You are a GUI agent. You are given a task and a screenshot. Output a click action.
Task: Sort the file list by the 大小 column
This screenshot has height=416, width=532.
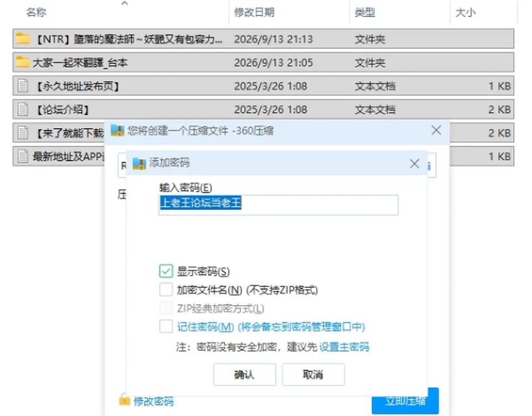pos(465,13)
